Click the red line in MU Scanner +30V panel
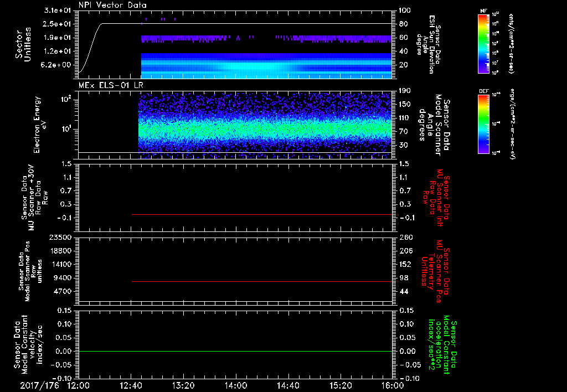Image resolution: width=567 pixels, height=392 pixels. [262, 214]
